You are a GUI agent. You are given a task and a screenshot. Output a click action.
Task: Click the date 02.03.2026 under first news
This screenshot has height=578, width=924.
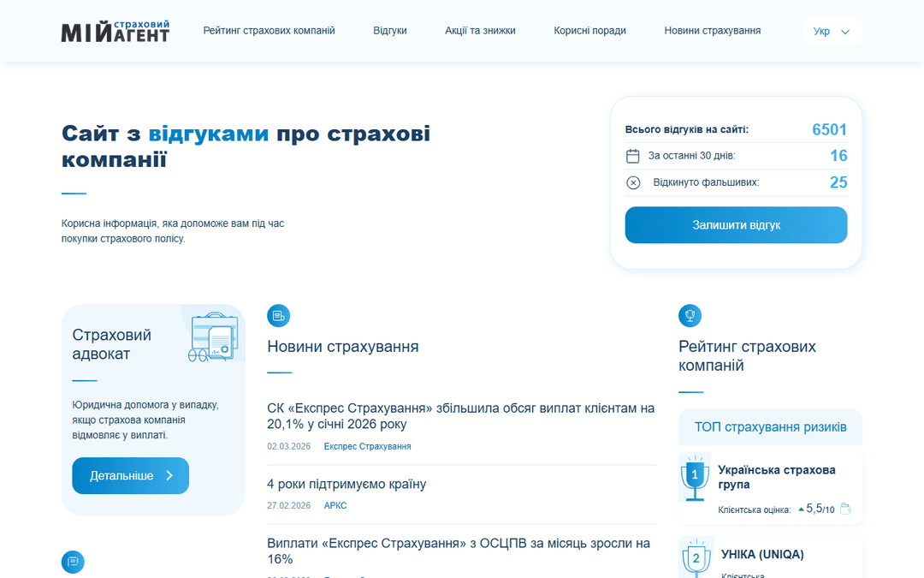[289, 446]
